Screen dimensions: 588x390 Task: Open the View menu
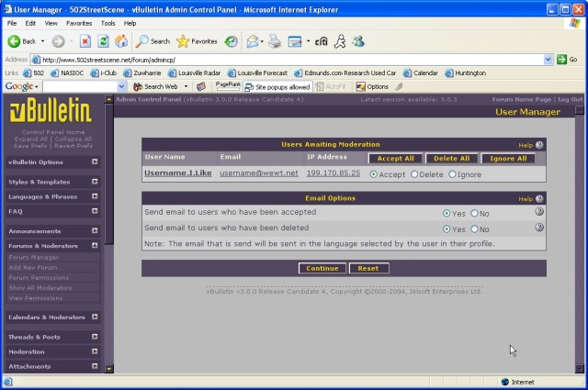pyautogui.click(x=51, y=23)
